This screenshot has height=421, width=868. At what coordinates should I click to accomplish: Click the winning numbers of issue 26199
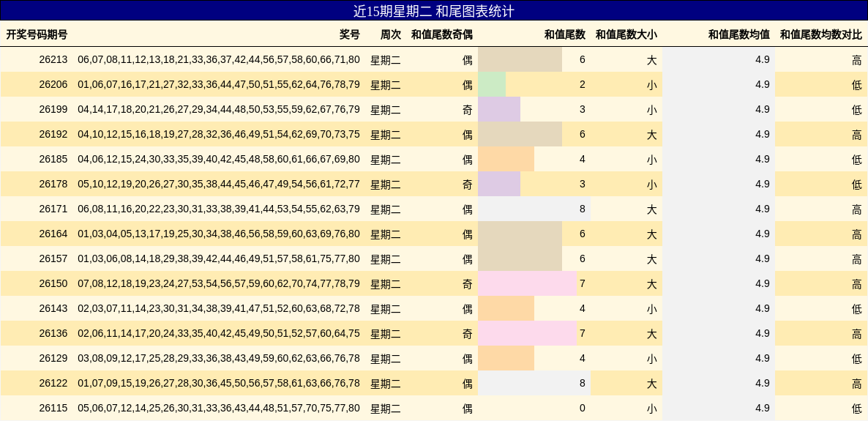[219, 109]
